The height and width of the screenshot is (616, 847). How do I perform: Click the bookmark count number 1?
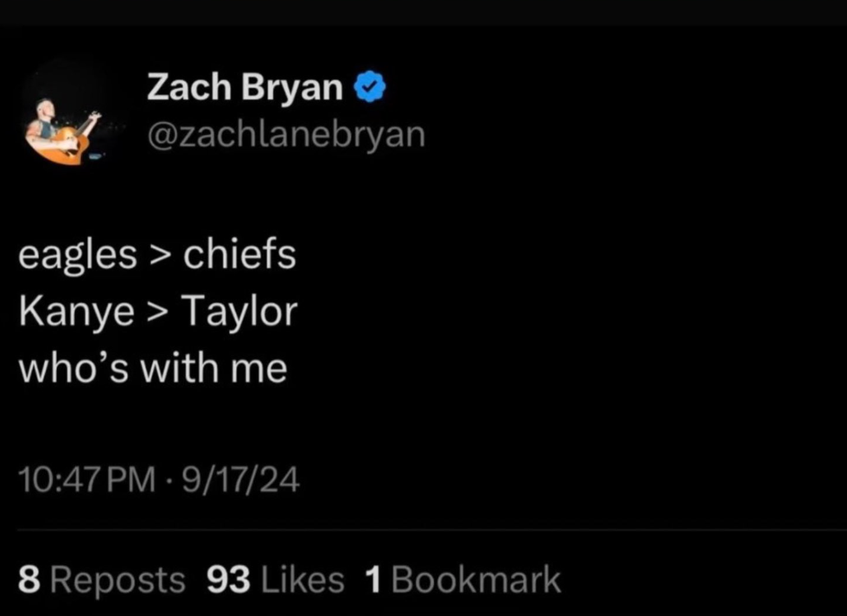[x=373, y=579]
